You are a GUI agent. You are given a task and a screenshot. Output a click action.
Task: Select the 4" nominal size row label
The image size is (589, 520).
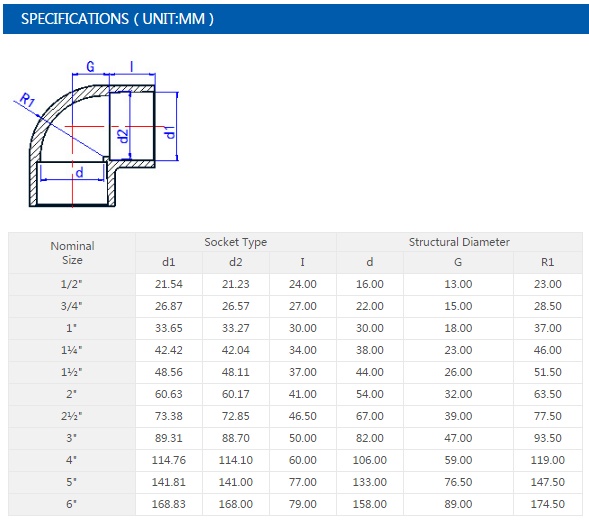[x=71, y=460]
